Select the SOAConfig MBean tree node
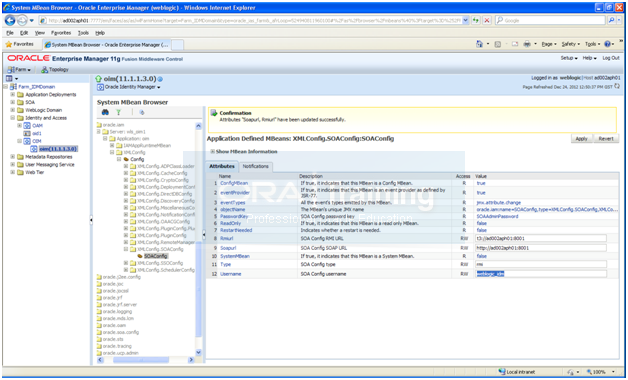628x380 pixels. [155, 256]
